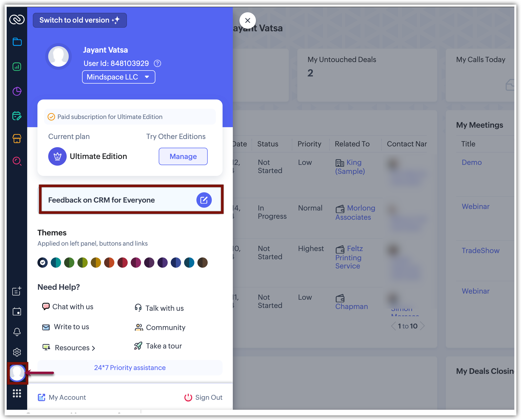Click the notifications bell icon

click(17, 332)
